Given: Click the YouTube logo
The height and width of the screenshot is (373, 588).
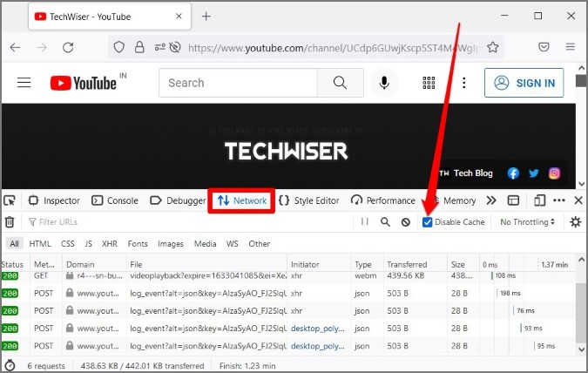Looking at the screenshot, I should pyautogui.click(x=84, y=83).
